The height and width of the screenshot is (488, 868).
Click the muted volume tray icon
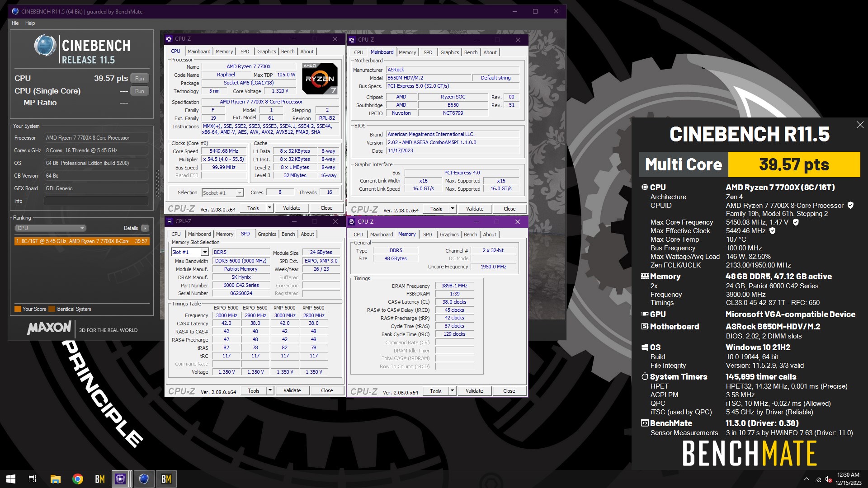[829, 479]
